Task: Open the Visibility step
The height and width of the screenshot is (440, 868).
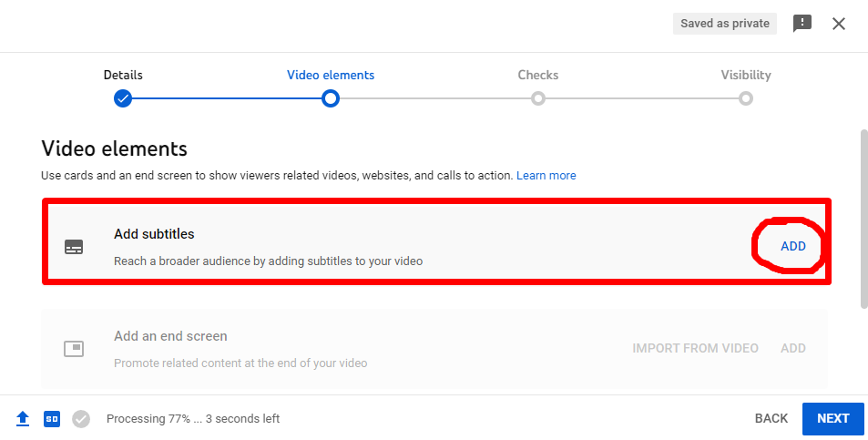Action: [746, 75]
